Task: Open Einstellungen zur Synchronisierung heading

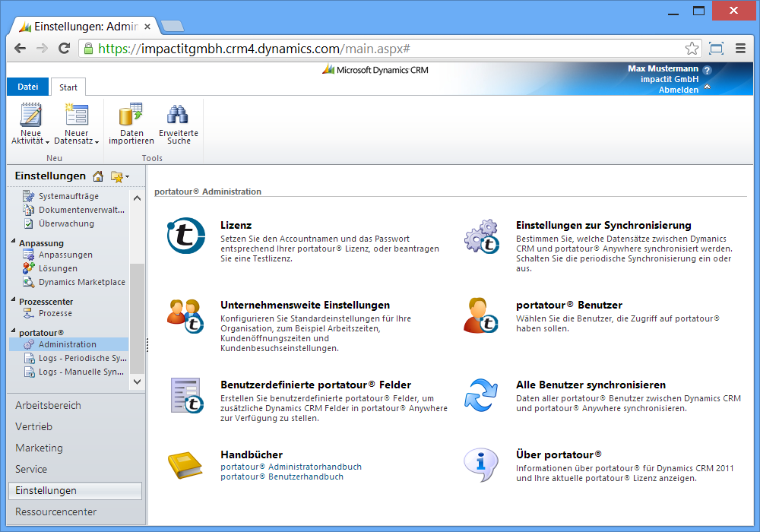Action: click(x=603, y=225)
